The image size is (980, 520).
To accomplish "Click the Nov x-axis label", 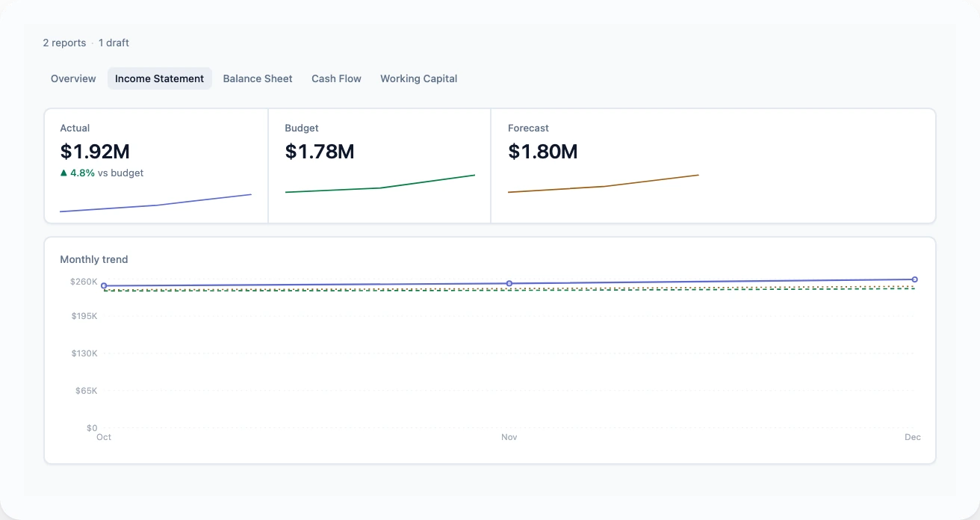I will click(509, 437).
